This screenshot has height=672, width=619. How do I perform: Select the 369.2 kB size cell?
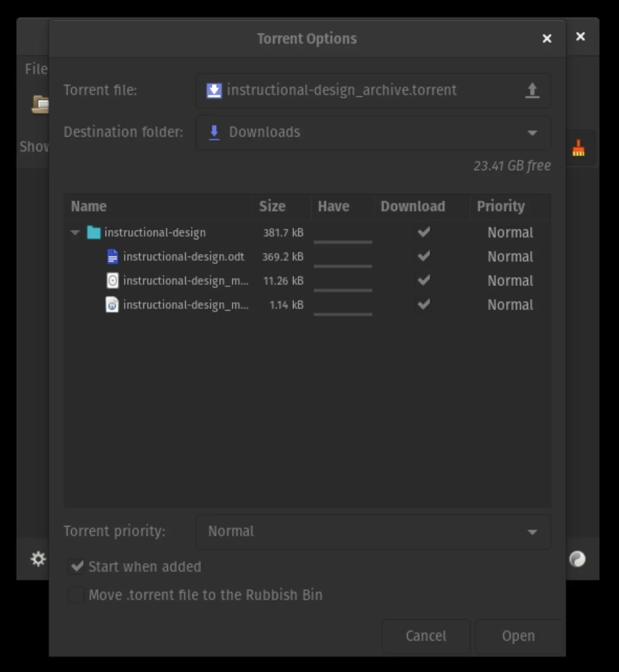[x=283, y=257]
